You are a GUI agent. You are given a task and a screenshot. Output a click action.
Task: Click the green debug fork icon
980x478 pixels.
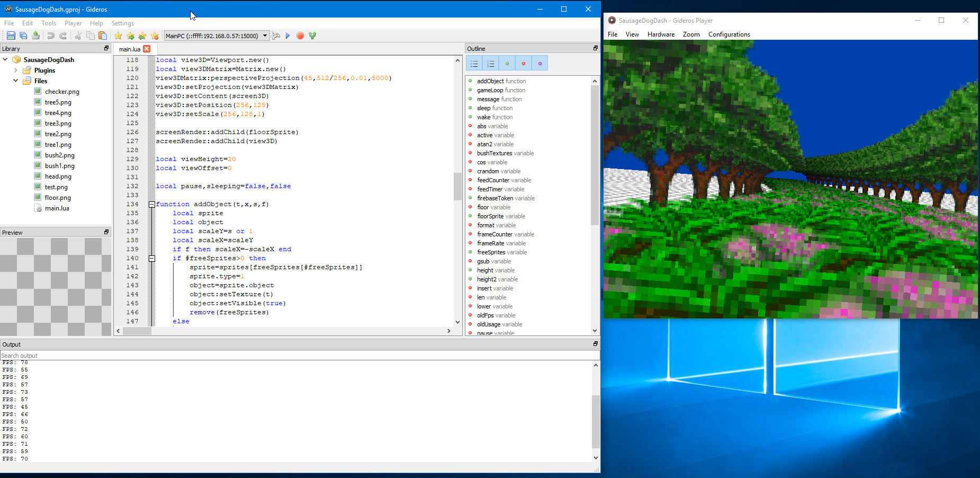[312, 36]
